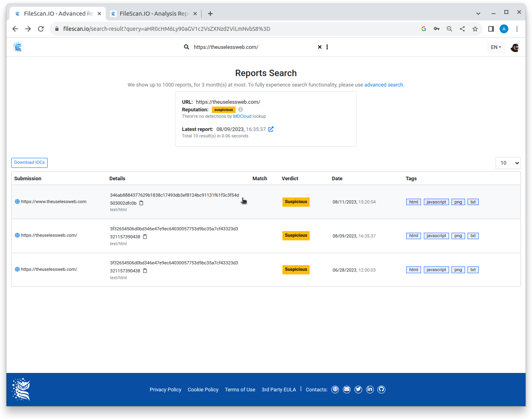This screenshot has height=419, width=532.
Task: Click the reputation info icon
Action: (x=240, y=109)
